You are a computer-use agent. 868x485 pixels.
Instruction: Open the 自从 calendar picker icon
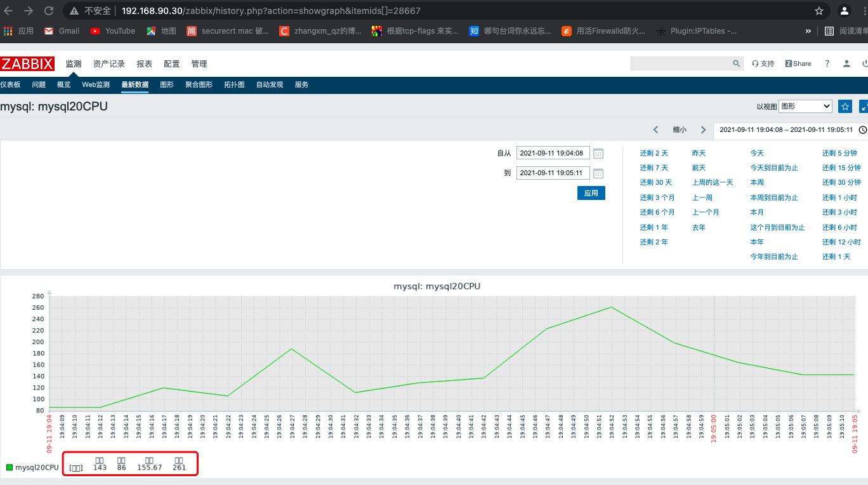click(598, 153)
